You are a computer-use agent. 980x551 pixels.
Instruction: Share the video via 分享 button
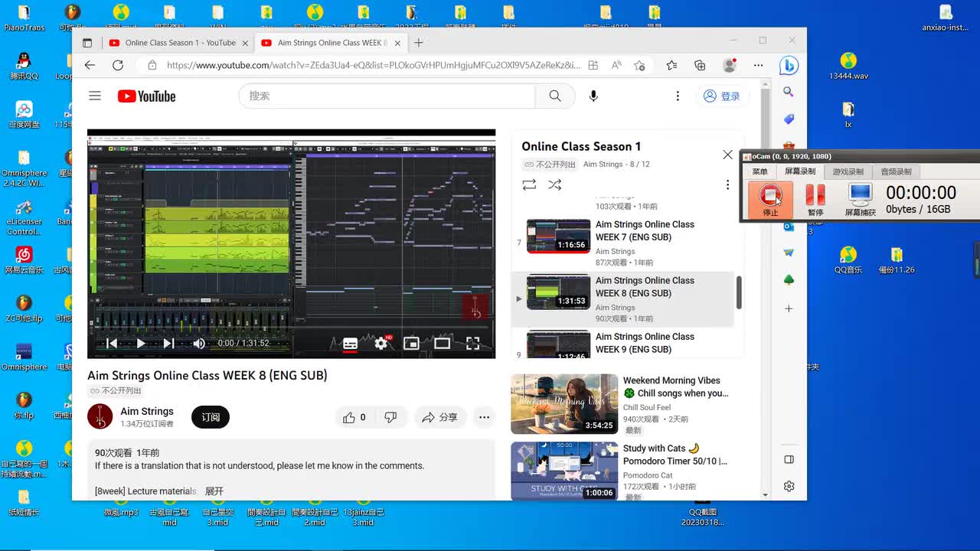pyautogui.click(x=439, y=417)
